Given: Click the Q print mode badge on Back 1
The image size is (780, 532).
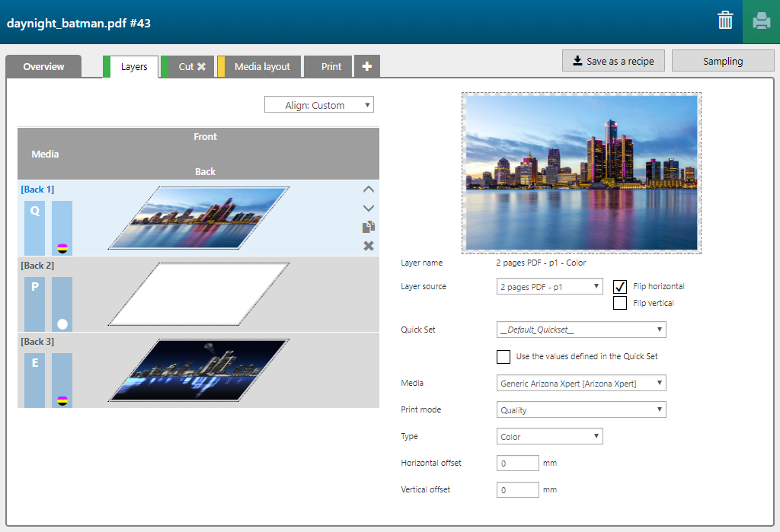Looking at the screenshot, I should tap(35, 228).
